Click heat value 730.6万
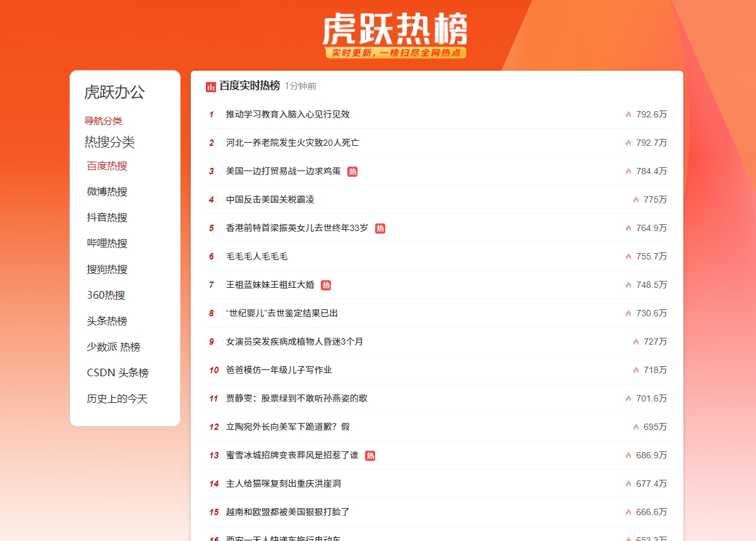Screen dimensions: 756x541 [651, 314]
